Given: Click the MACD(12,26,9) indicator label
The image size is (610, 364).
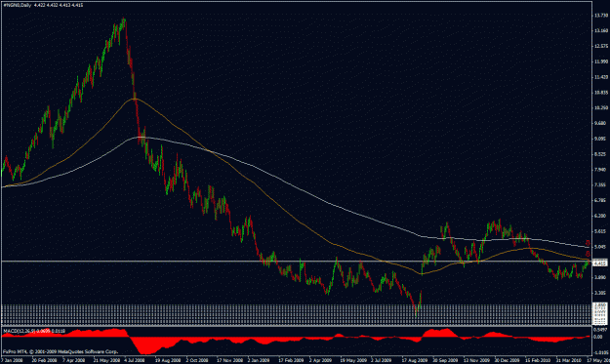Looking at the screenshot, I should point(20,331).
